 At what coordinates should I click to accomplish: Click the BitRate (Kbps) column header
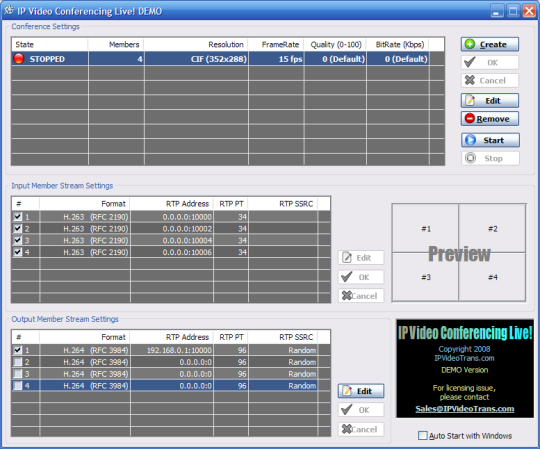(x=398, y=44)
